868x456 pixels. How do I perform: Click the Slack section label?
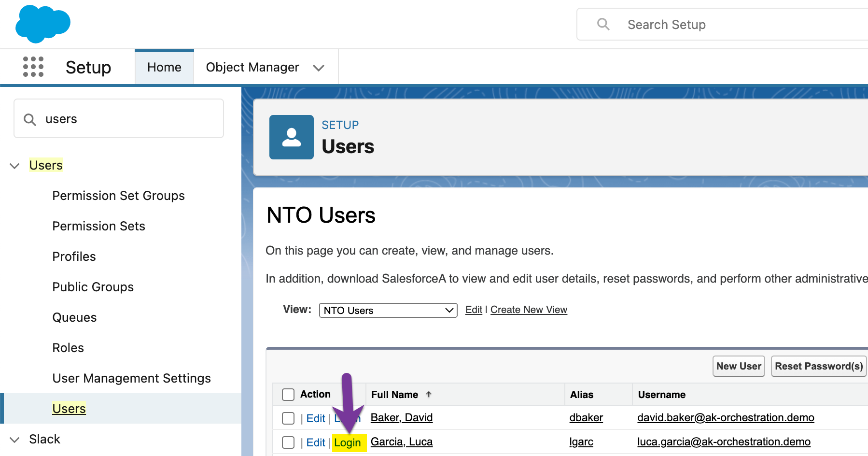(44, 439)
